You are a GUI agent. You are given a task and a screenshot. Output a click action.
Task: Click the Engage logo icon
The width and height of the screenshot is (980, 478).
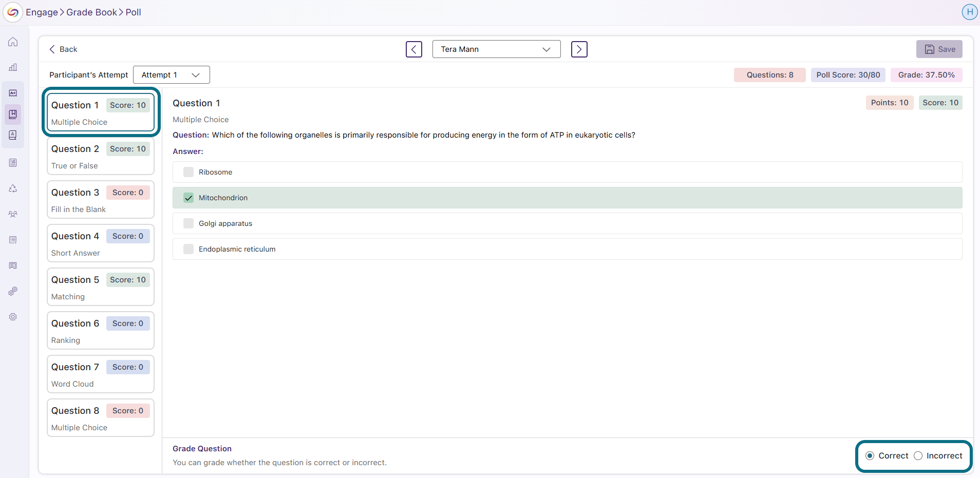click(13, 12)
